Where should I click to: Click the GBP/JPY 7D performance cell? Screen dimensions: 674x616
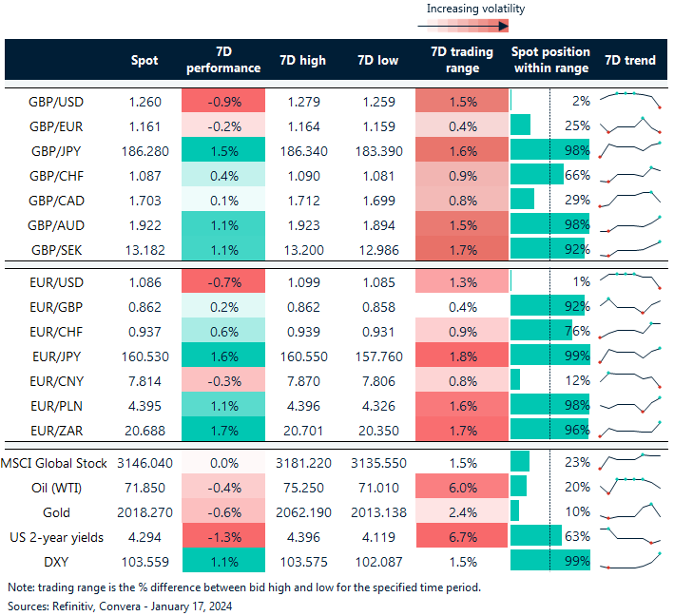tap(223, 149)
